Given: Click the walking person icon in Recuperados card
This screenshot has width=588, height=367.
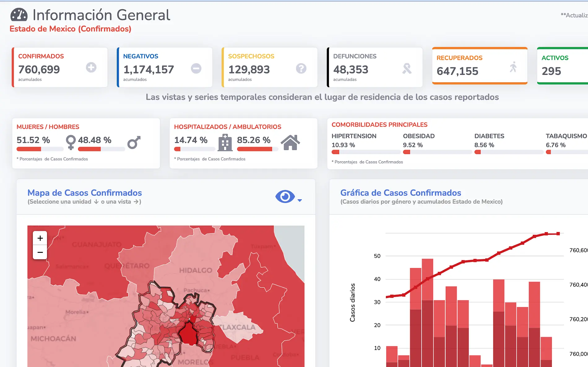Looking at the screenshot, I should pyautogui.click(x=513, y=67).
